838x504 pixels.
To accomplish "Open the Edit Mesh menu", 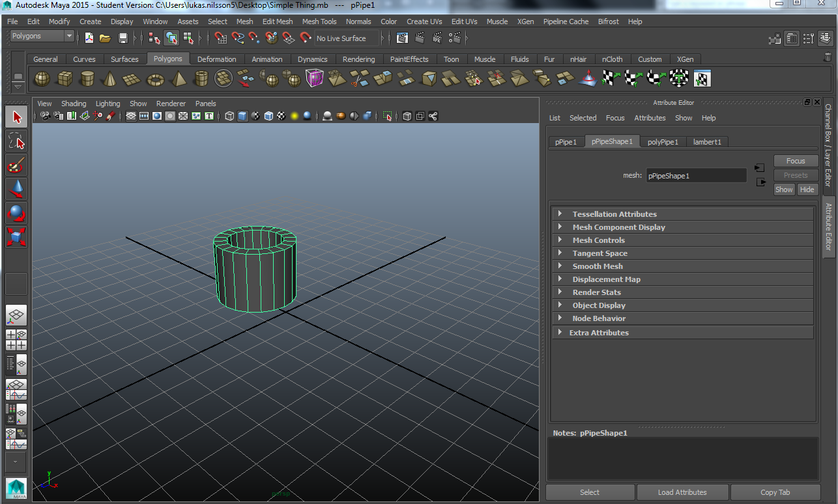I will click(278, 21).
